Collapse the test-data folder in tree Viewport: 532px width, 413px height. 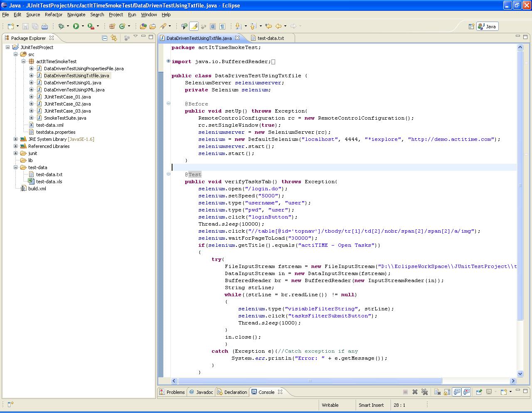16,167
